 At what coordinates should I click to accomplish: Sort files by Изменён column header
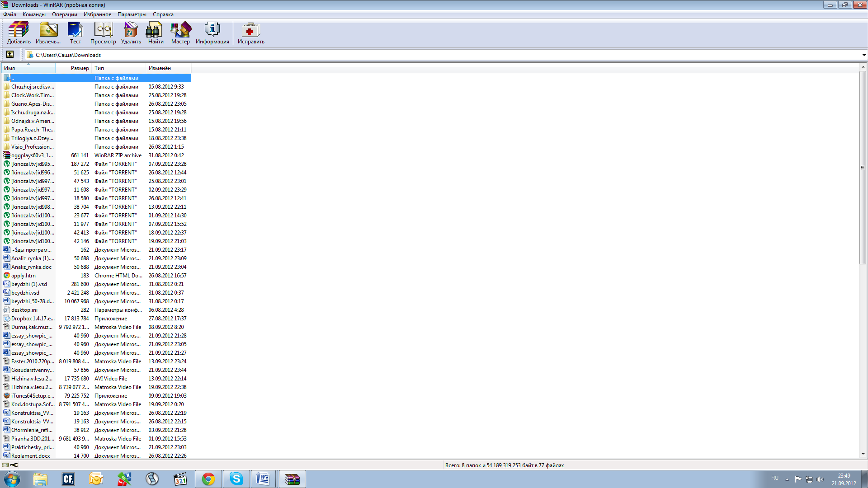pos(169,68)
